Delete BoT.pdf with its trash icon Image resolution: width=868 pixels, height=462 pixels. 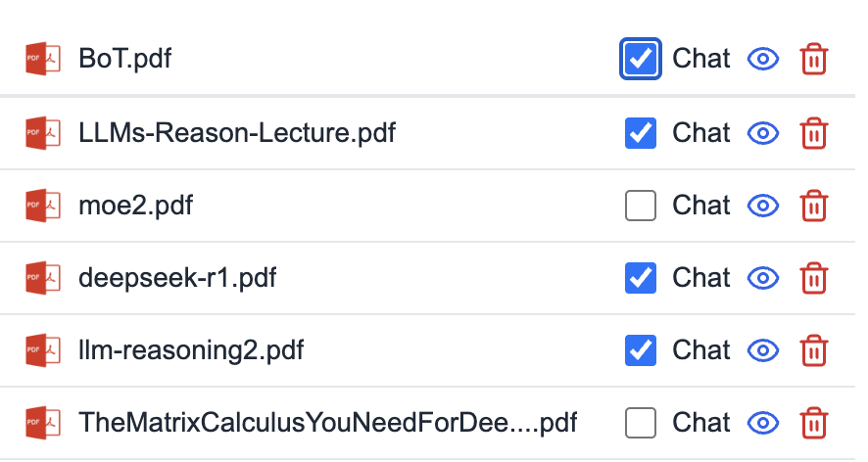tap(813, 59)
